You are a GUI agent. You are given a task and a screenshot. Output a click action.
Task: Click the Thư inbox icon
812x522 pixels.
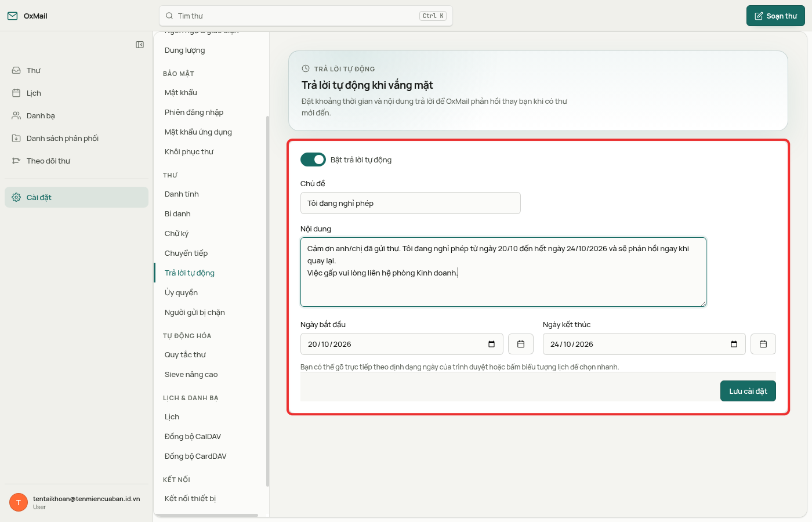pyautogui.click(x=16, y=70)
